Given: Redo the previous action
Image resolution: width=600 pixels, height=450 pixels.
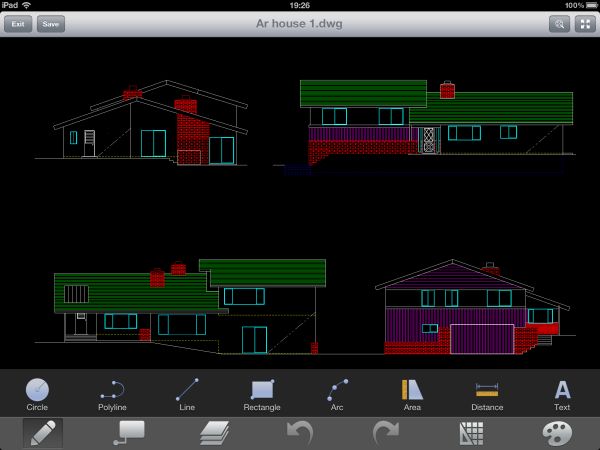Looking at the screenshot, I should [385, 433].
